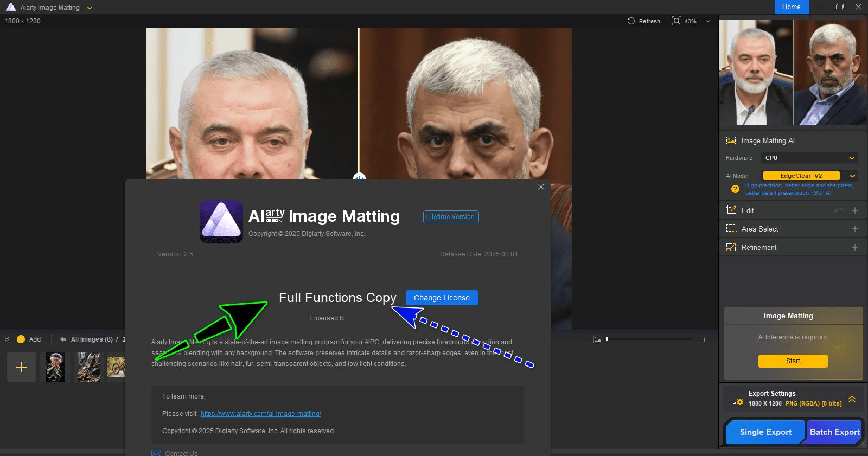Click the Release Date: 2025.03.01 text

[x=478, y=254]
